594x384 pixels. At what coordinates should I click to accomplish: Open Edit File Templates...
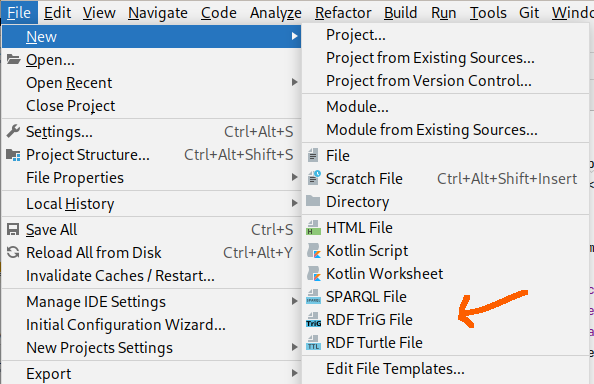pos(446,369)
